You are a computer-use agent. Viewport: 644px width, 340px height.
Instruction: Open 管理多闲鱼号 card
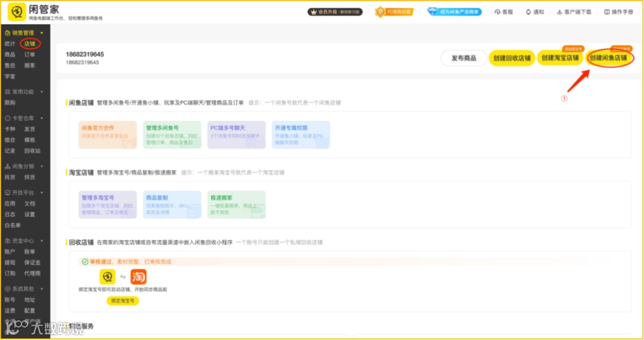point(172,135)
